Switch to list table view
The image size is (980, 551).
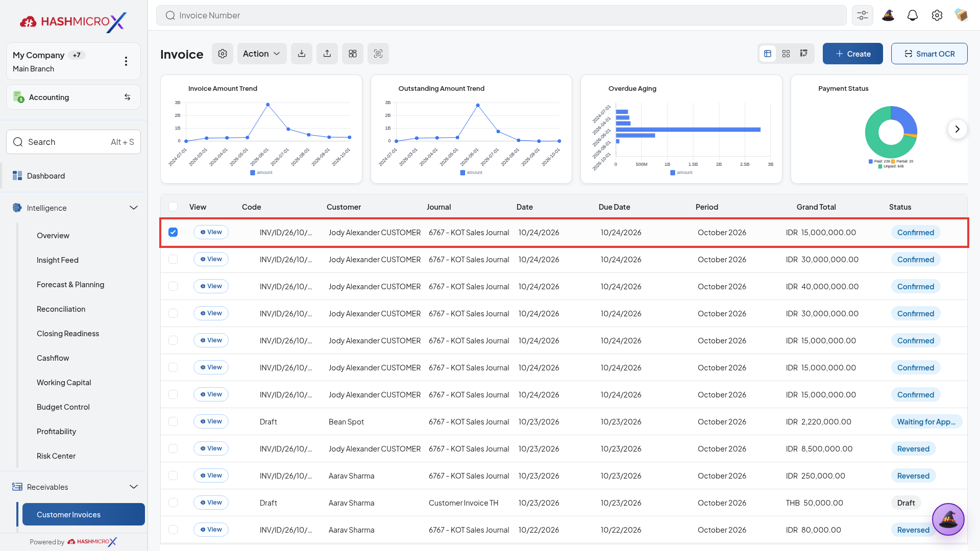coord(768,54)
